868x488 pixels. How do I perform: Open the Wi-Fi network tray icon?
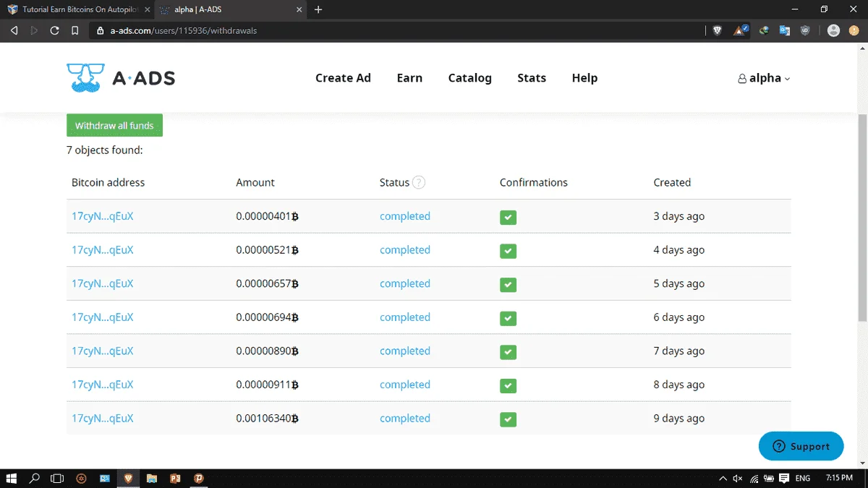[754, 479]
